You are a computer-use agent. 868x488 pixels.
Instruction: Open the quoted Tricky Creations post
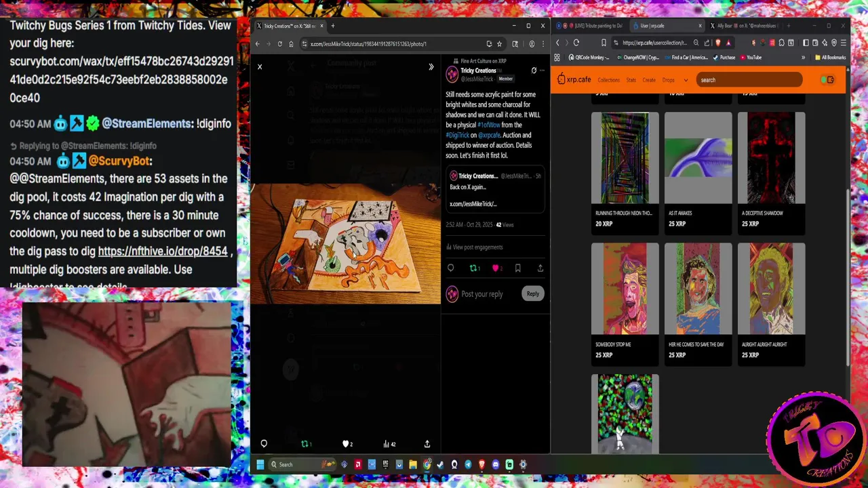point(495,189)
